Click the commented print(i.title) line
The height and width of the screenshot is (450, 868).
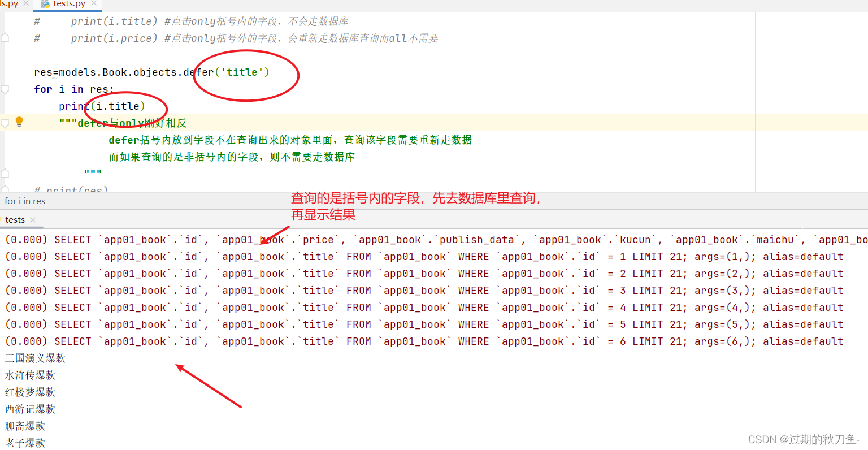[191, 21]
